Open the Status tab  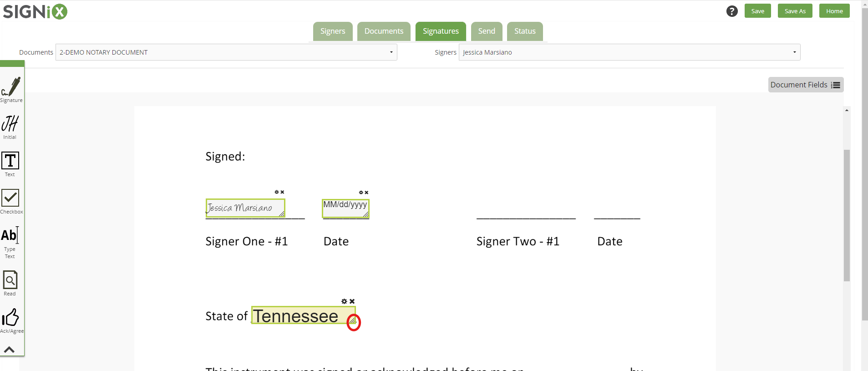click(x=524, y=31)
